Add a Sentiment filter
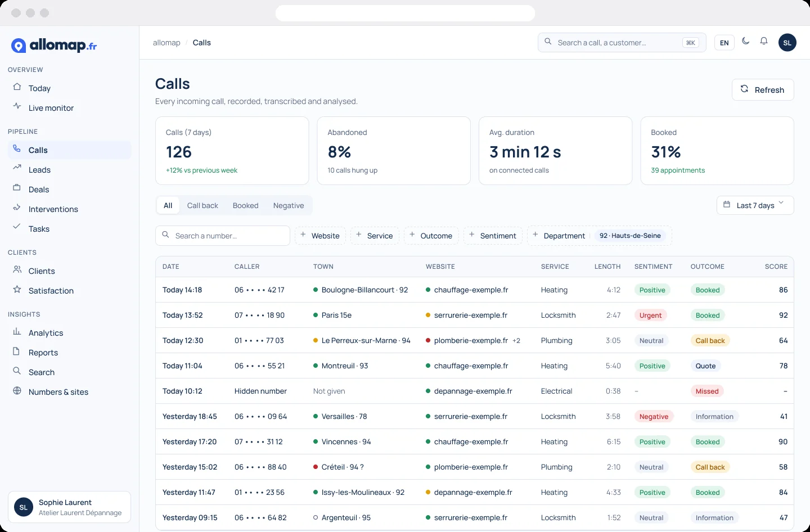The width and height of the screenshot is (810, 532). point(493,236)
